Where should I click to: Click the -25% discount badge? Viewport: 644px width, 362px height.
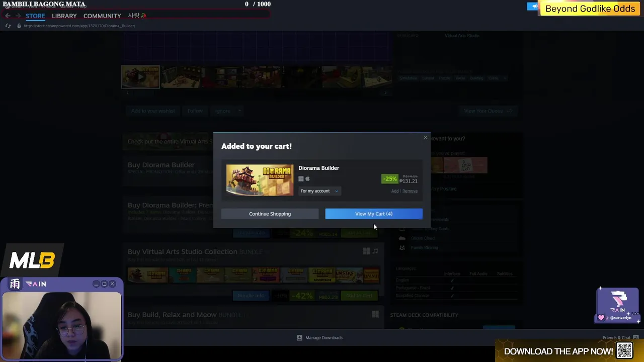pos(389,178)
